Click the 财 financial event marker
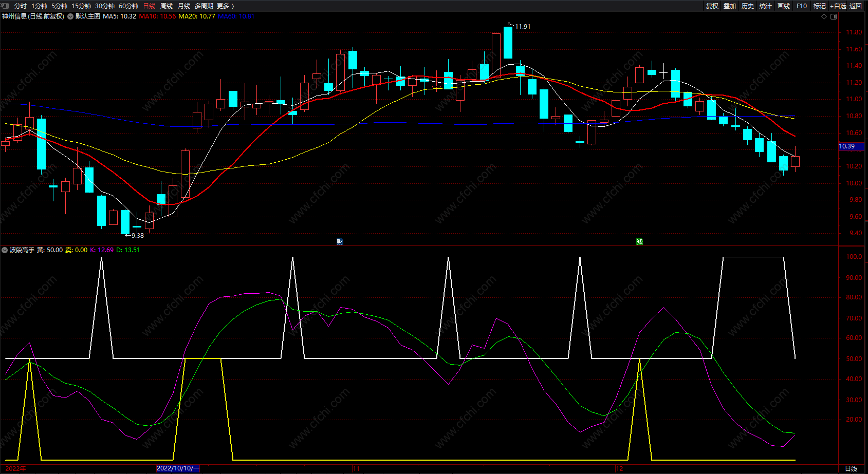The image size is (868, 474). [340, 241]
